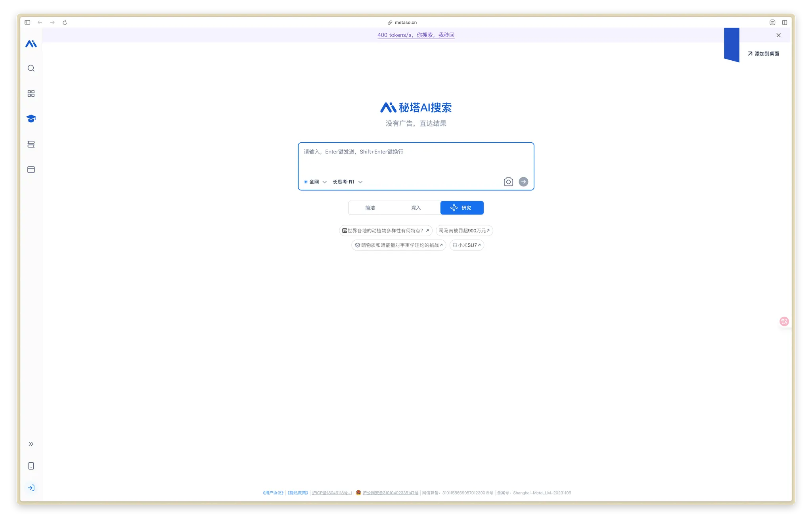
Task: Open camera image search in the input box
Action: [508, 182]
